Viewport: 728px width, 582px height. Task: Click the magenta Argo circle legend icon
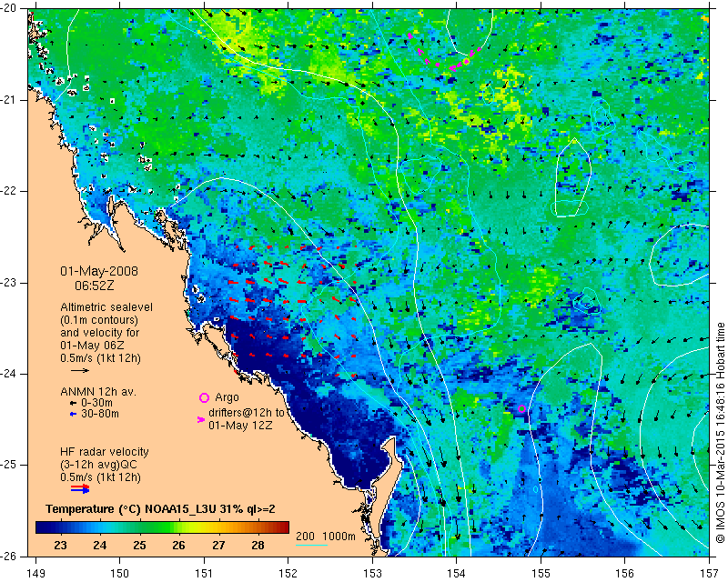tap(204, 397)
